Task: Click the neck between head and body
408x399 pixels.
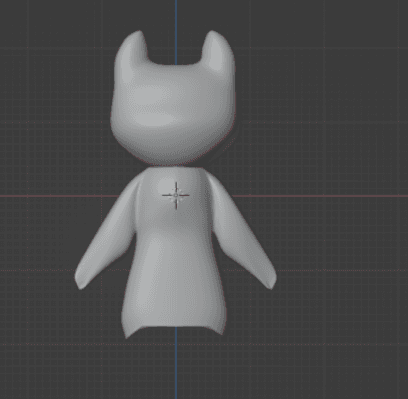Action: [173, 166]
